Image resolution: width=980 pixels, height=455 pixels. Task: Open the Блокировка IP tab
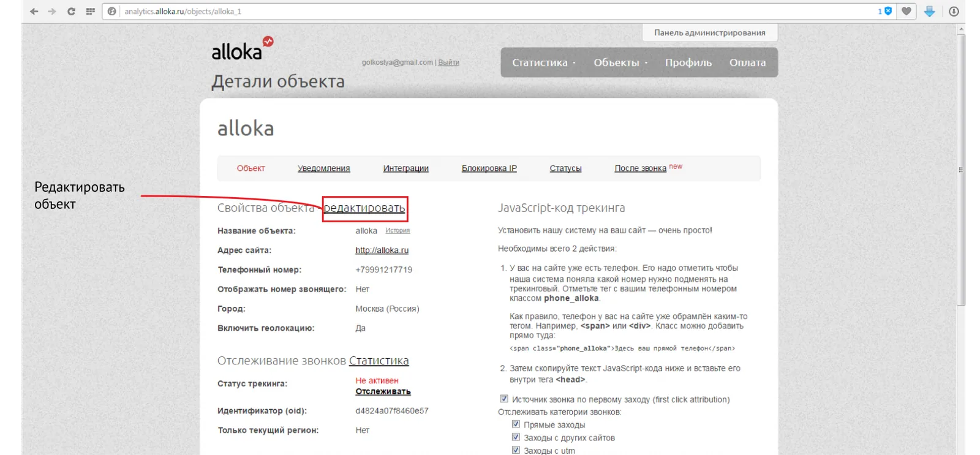point(489,168)
